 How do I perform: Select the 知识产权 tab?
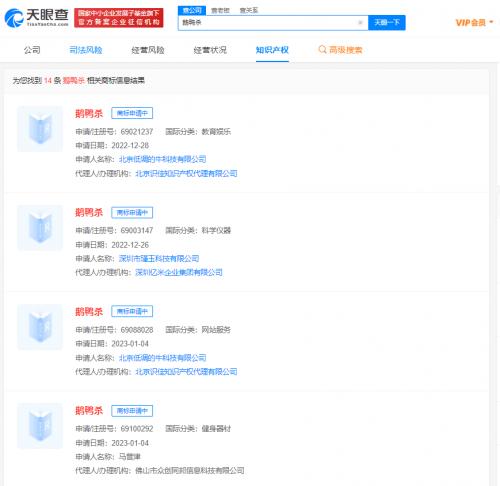(272, 50)
